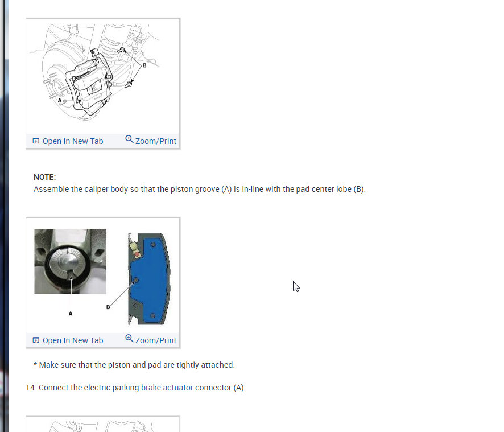Click the blue brake pad illustration
504x432 pixels.
coord(149,279)
